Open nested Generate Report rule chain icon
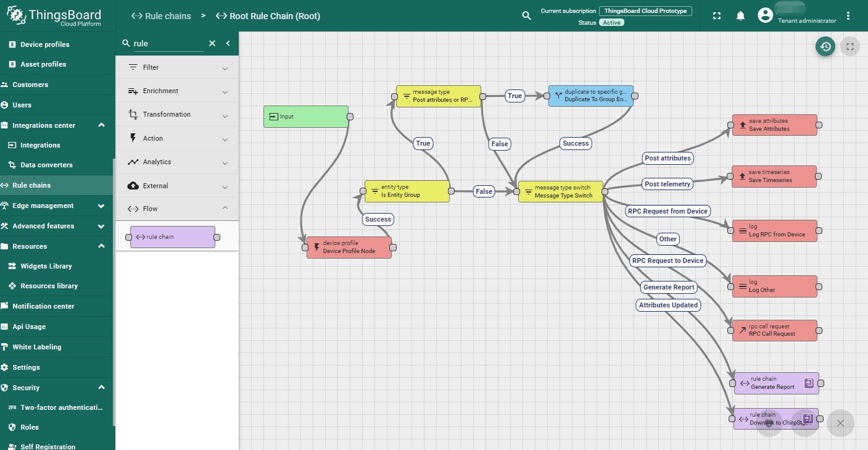This screenshot has width=868, height=450. (x=809, y=383)
